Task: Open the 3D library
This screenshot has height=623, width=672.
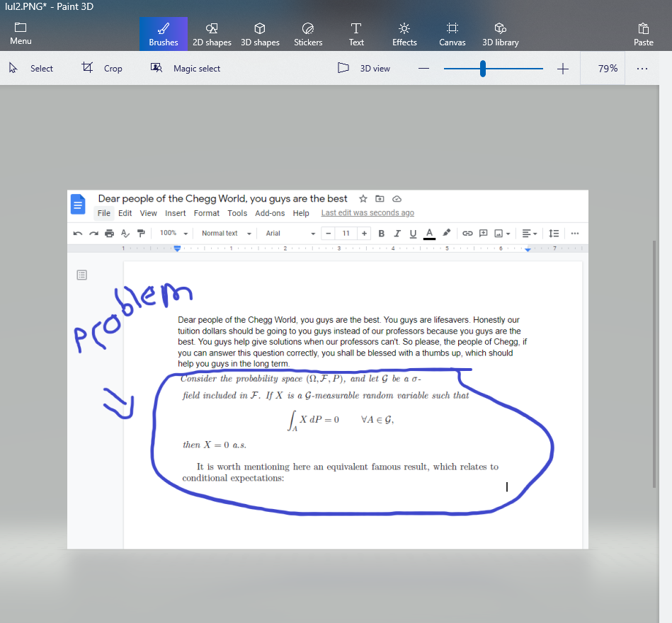Action: [500, 34]
